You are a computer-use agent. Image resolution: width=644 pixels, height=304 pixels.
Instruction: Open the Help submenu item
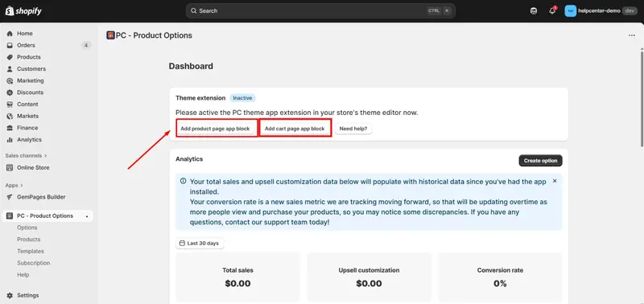23,275
